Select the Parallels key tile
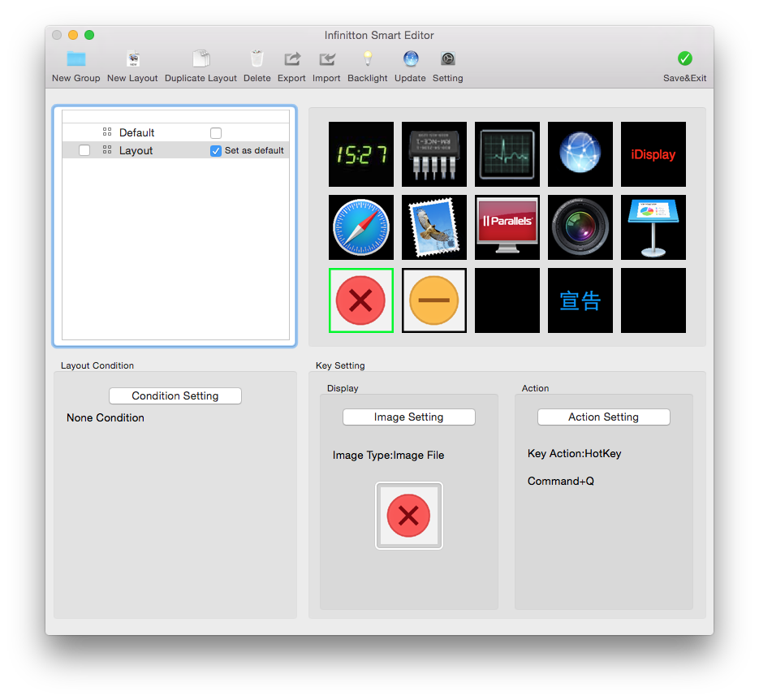 tap(507, 227)
